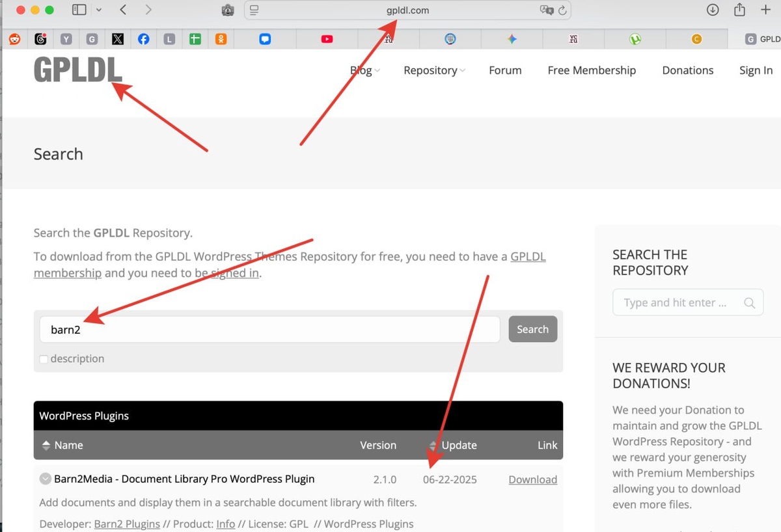Show Safari downloads

[x=713, y=10]
